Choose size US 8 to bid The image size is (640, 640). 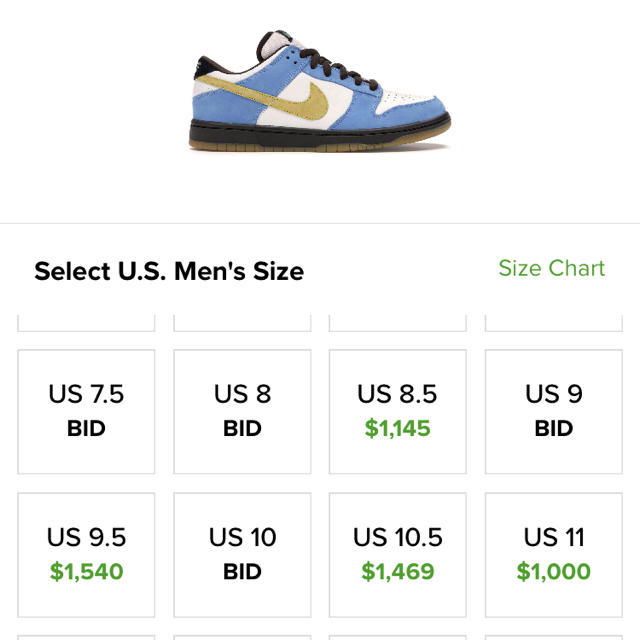point(242,411)
